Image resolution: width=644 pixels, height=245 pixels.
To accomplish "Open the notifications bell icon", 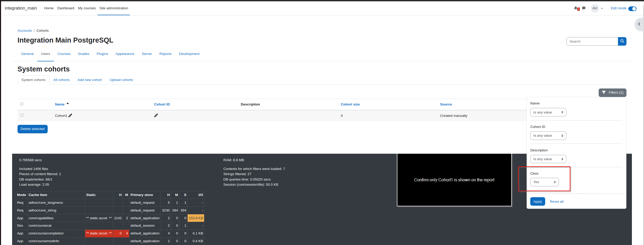I will pos(576,8).
